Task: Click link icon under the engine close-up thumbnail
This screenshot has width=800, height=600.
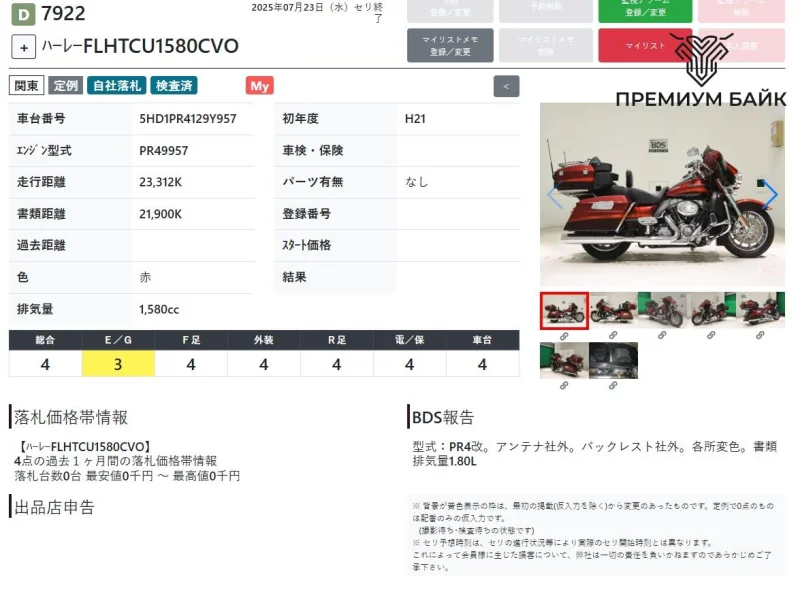Action: coord(613,386)
